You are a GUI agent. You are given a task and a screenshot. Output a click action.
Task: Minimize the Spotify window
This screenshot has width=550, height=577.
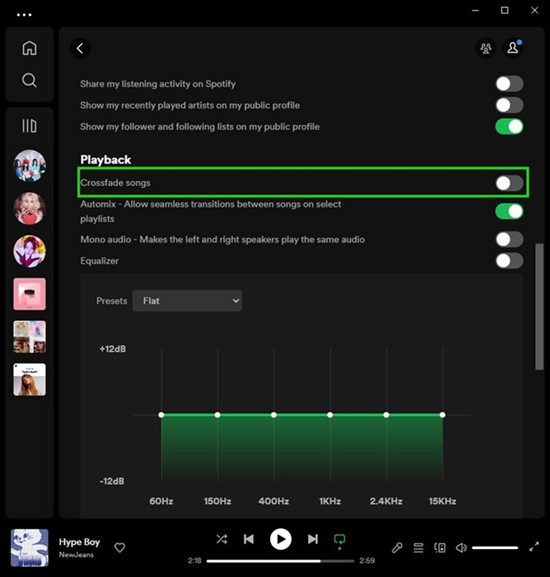tap(475, 10)
